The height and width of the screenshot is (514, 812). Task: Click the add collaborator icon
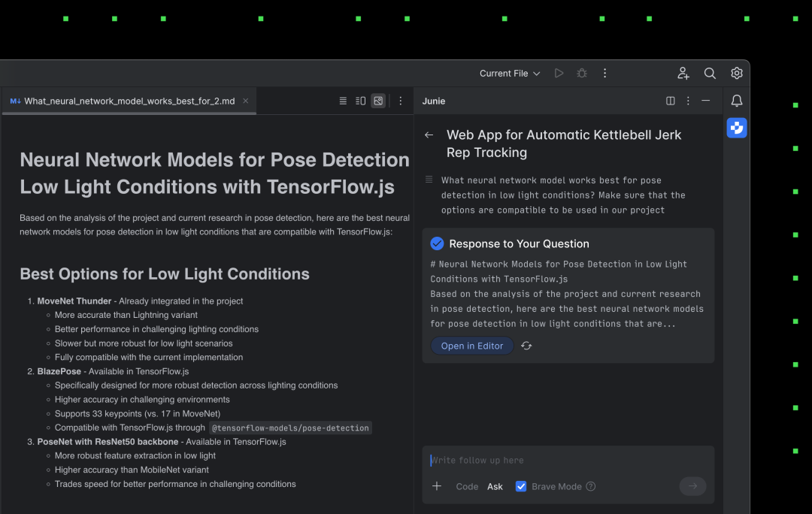683,74
